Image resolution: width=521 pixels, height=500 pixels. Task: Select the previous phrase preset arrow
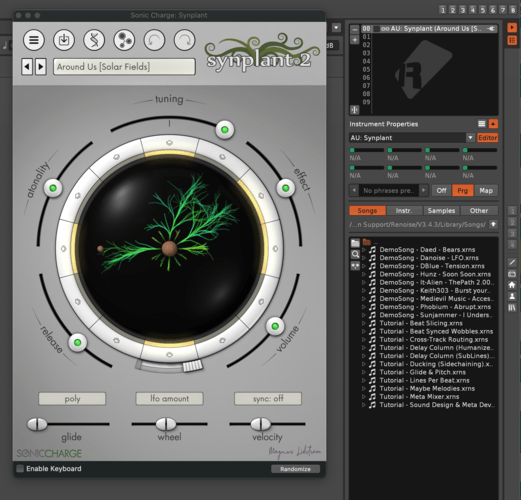(354, 190)
